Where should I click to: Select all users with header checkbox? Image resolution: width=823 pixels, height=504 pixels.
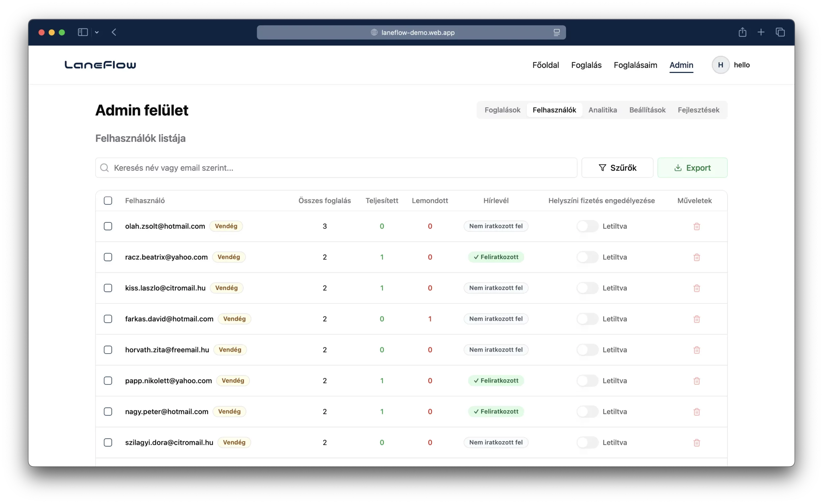click(108, 201)
